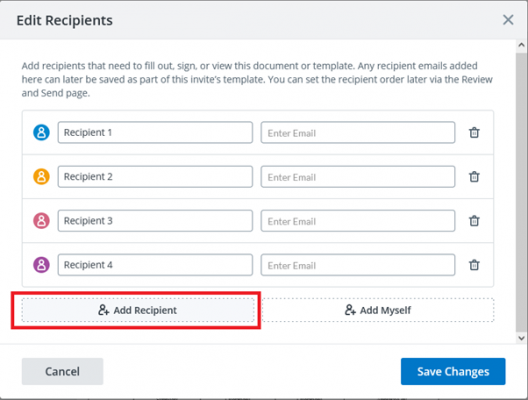This screenshot has width=528, height=400.
Task: Close the Edit Recipients dialog
Action: 508,20
